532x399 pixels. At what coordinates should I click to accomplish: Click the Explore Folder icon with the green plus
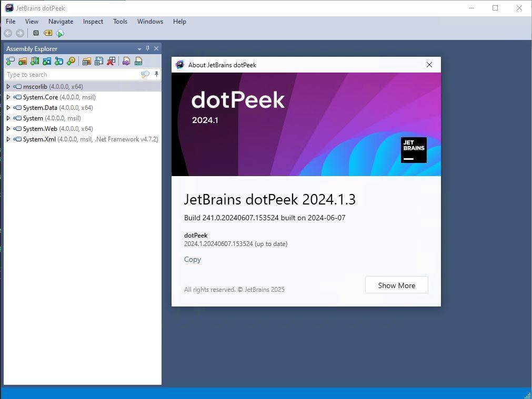23,61
